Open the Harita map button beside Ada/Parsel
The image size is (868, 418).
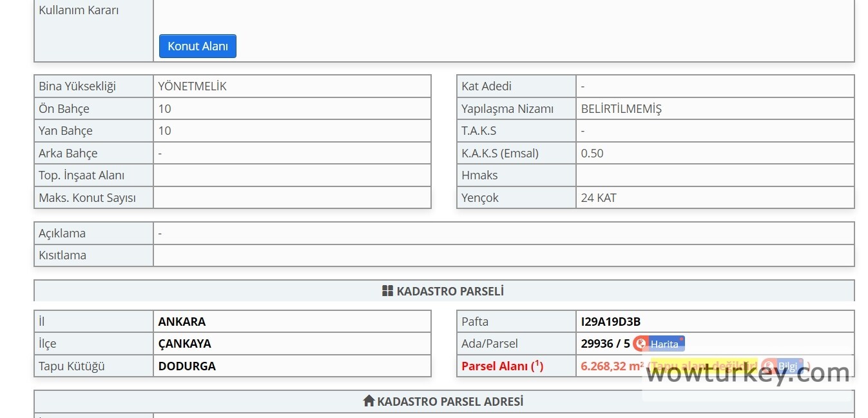pos(659,344)
